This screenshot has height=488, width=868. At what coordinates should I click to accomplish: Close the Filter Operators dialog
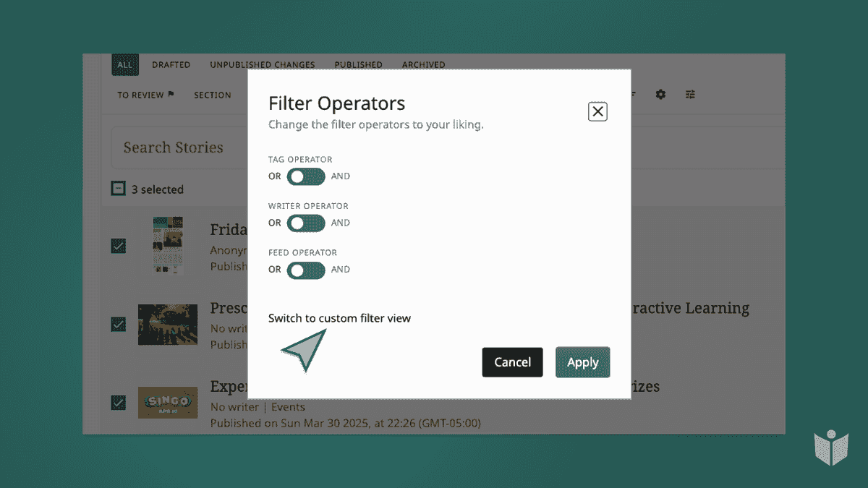tap(597, 111)
